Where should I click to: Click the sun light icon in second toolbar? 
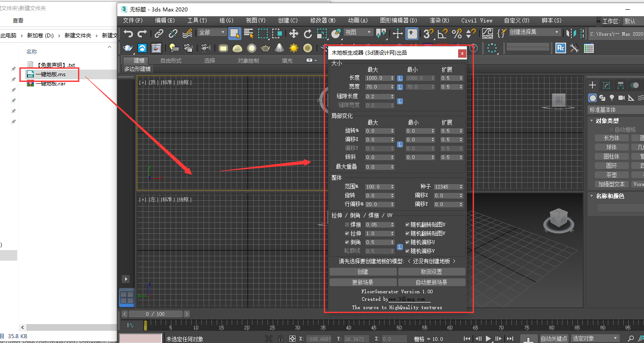294,48
